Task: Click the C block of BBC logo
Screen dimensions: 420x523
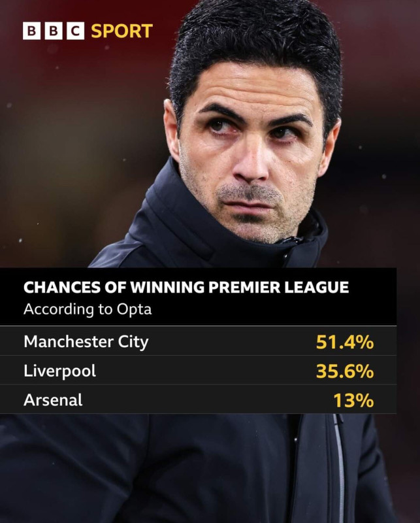Action: coord(76,31)
